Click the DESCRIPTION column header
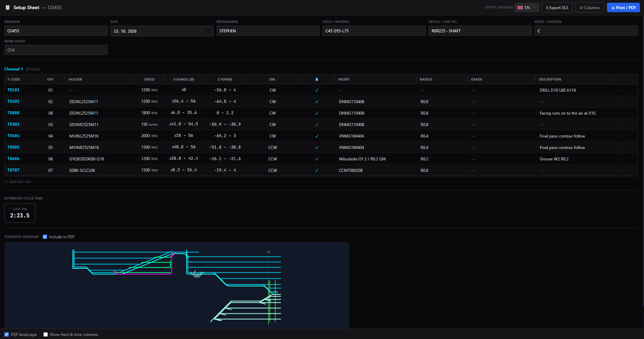 (x=550, y=80)
